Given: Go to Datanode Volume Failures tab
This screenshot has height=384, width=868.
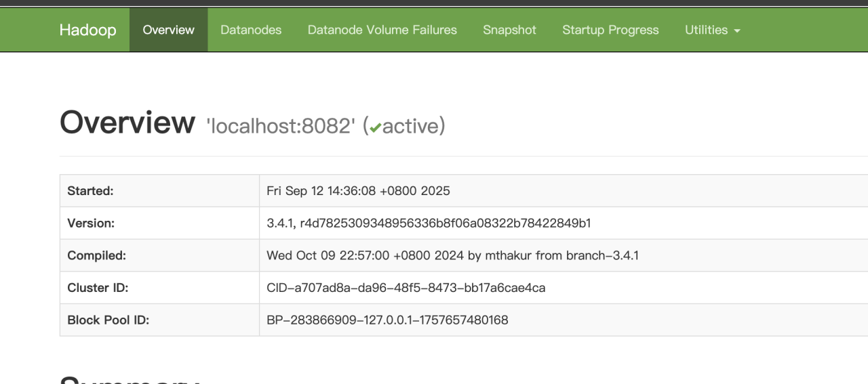Looking at the screenshot, I should coord(382,30).
